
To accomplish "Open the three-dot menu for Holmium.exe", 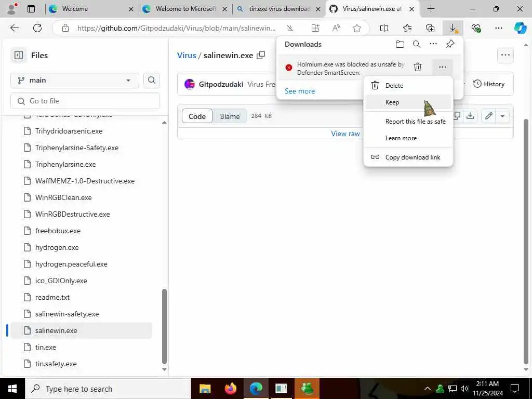I will click(x=443, y=67).
